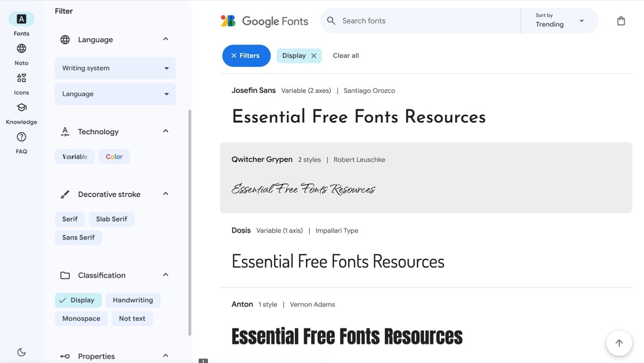The image size is (644, 363).
Task: Click the 1 style label
Action: click(x=268, y=304)
